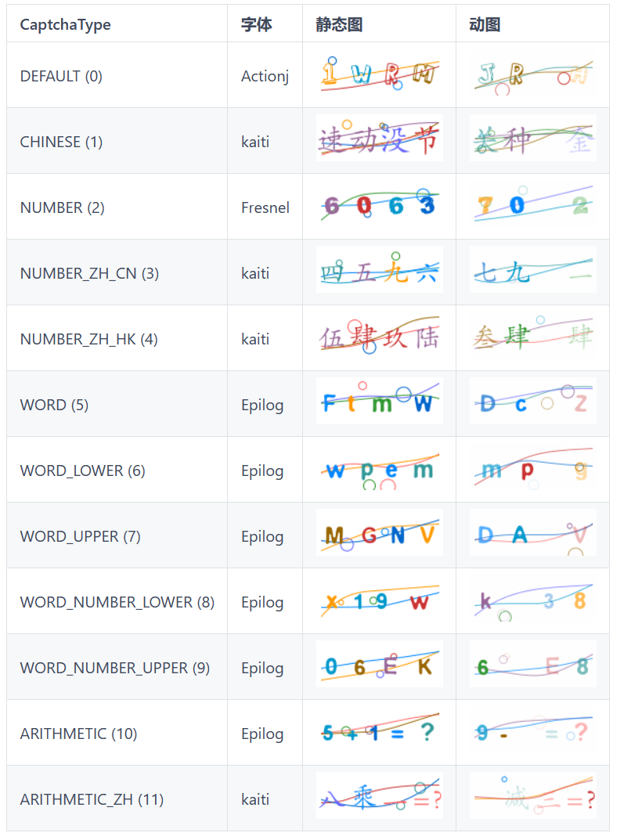Screen dimensions: 631x840
Task: Click the ARITHMETIC_ZH (11) type label
Action: point(92,799)
